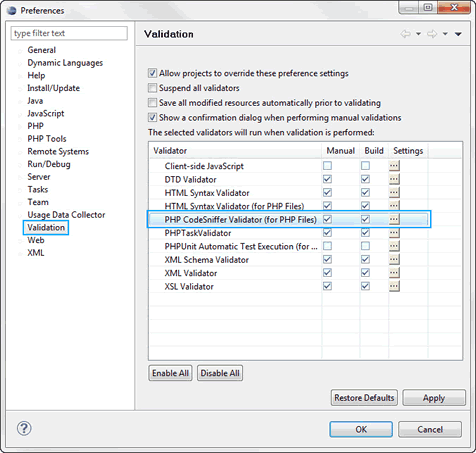Open the view menu dropdown arrow at top right
The width and height of the screenshot is (476, 453).
coord(458,34)
